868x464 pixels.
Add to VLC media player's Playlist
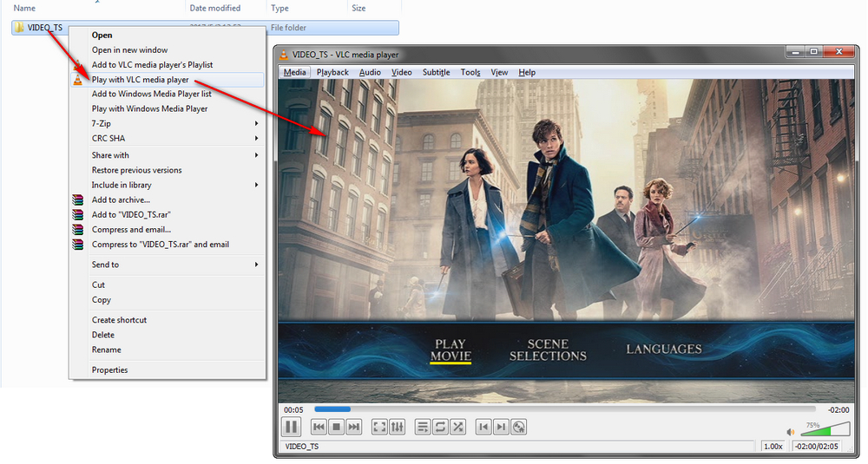pos(168,65)
